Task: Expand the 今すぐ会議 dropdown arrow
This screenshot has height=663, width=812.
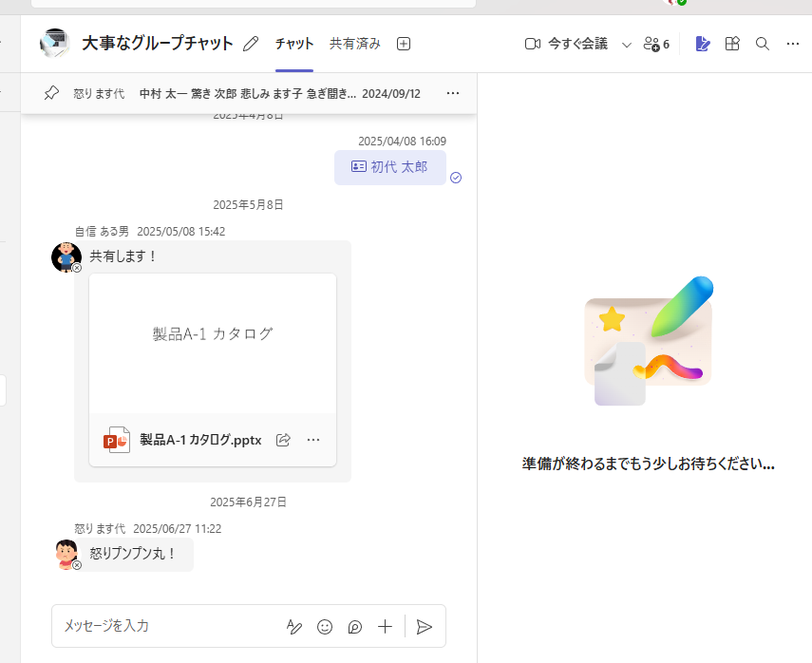Action: pos(627,44)
